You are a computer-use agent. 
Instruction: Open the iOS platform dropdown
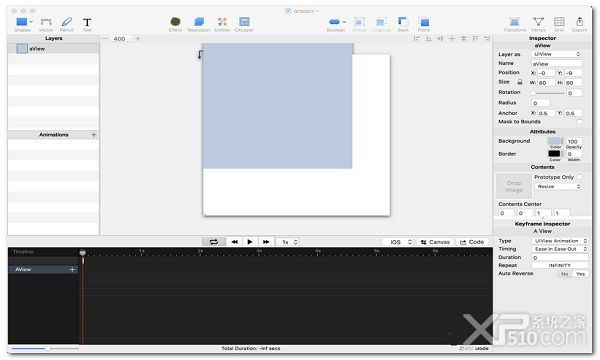[x=398, y=242]
